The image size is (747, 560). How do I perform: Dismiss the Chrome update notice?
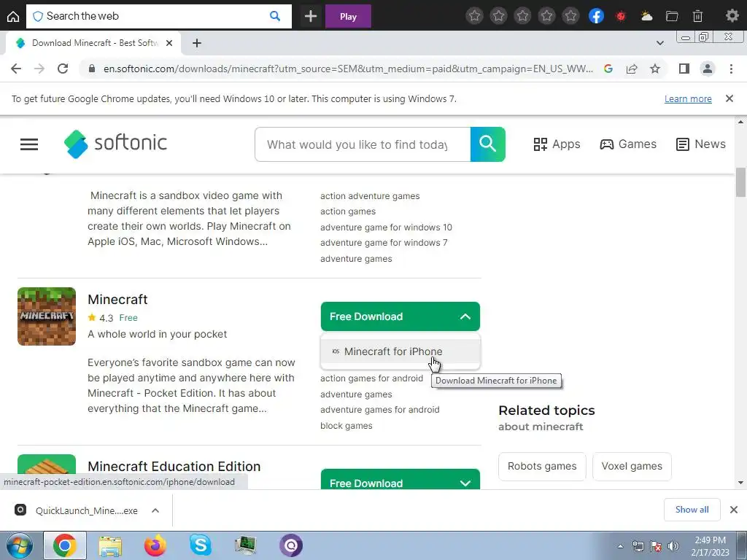[x=729, y=98]
